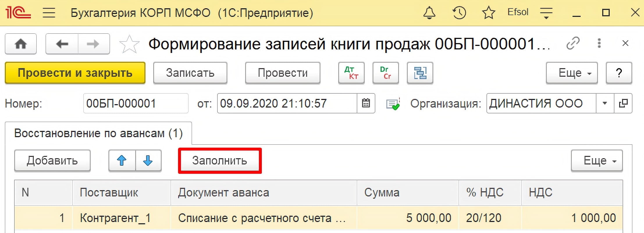Image resolution: width=644 pixels, height=233 pixels.
Task: Click Поставщик column header
Action: pyautogui.click(x=122, y=193)
